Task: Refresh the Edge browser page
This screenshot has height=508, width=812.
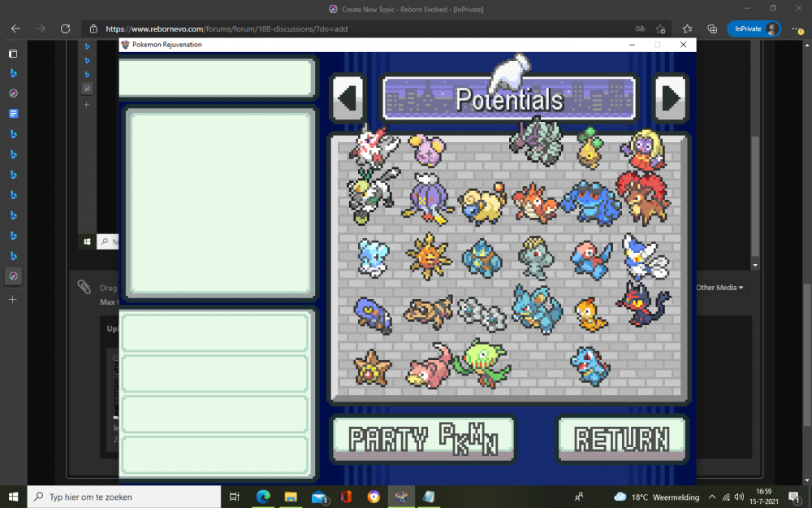Action: (x=65, y=29)
